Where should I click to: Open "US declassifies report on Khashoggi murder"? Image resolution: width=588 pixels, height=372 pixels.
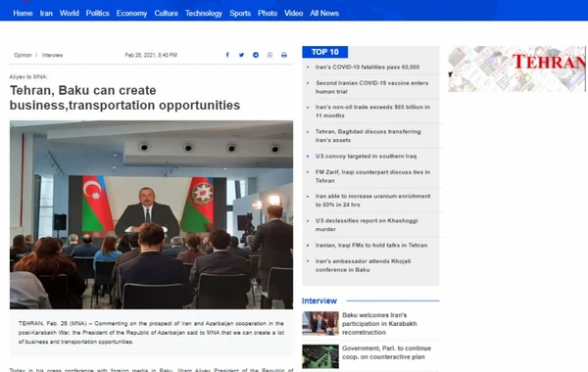coord(367,225)
